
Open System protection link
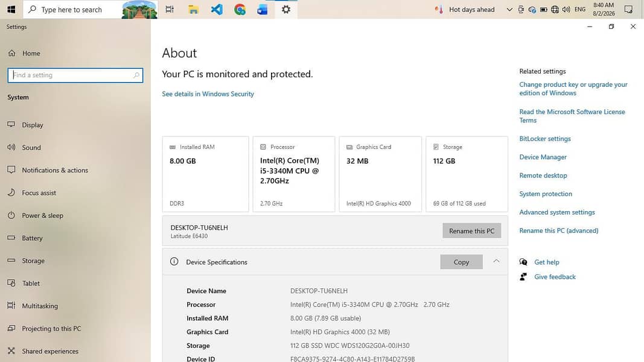click(x=546, y=194)
